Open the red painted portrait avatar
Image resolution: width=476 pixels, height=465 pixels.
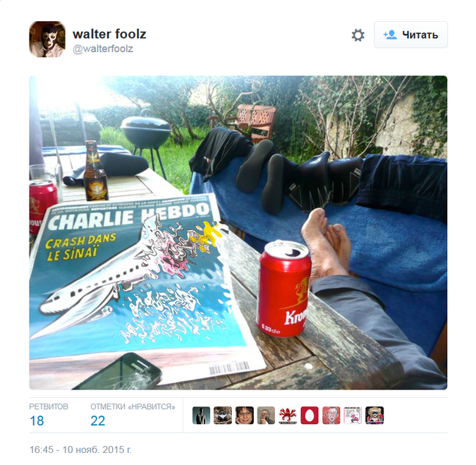click(331, 416)
